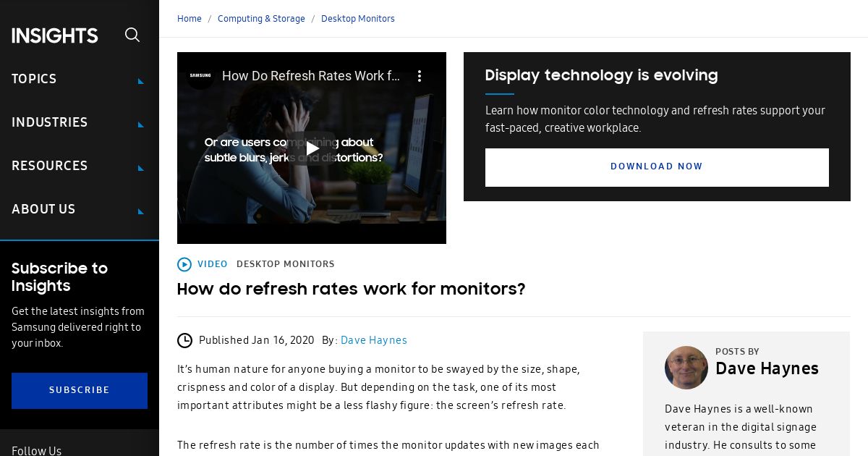Click the 'POSTS BY' label

[737, 352]
